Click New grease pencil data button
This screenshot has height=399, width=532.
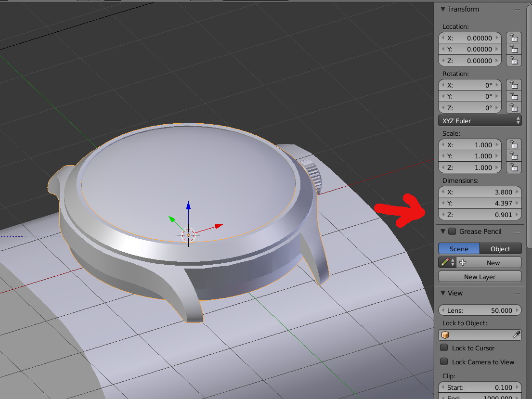(x=489, y=263)
